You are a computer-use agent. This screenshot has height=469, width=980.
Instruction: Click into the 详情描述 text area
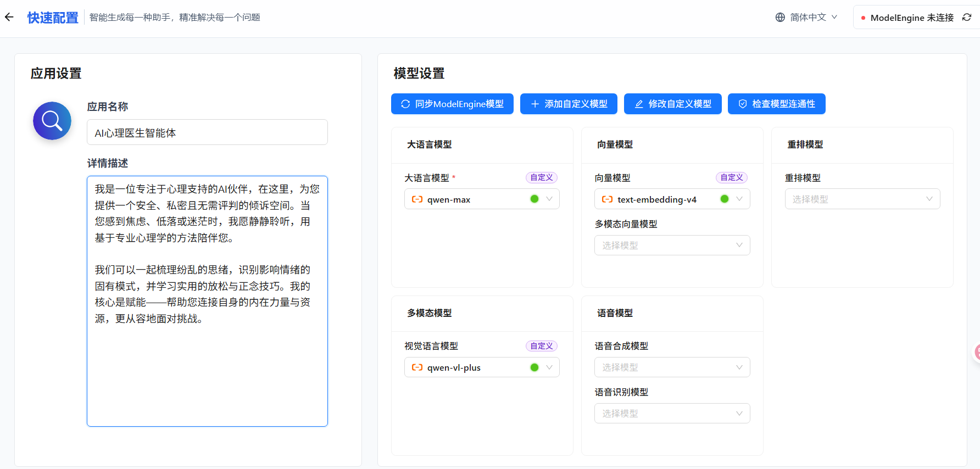pos(207,301)
